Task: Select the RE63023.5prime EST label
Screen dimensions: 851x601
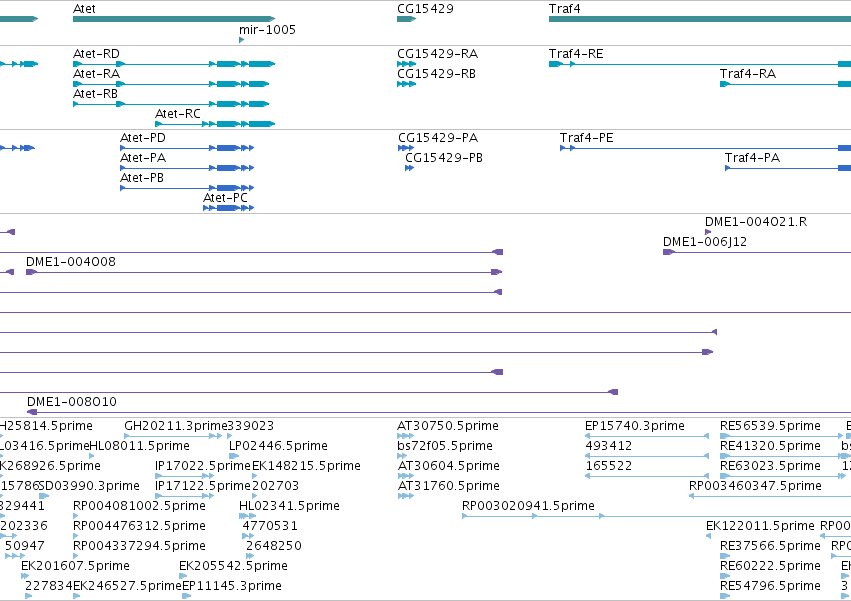Action: click(x=770, y=466)
